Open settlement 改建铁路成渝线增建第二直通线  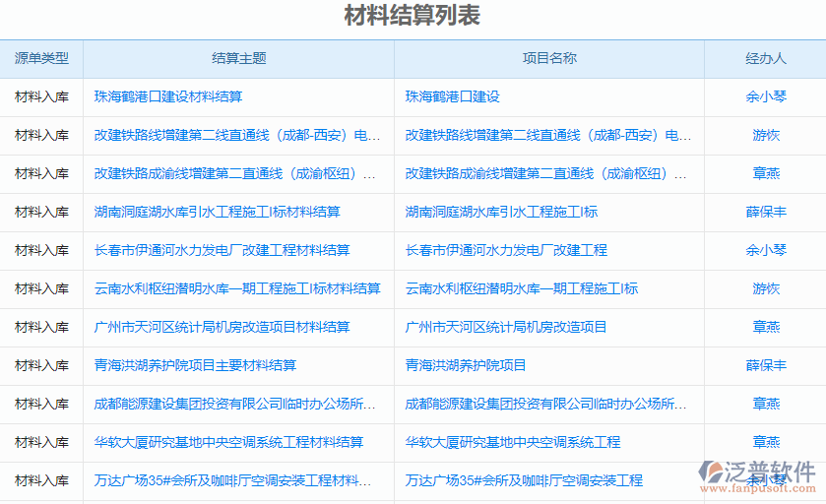click(235, 174)
